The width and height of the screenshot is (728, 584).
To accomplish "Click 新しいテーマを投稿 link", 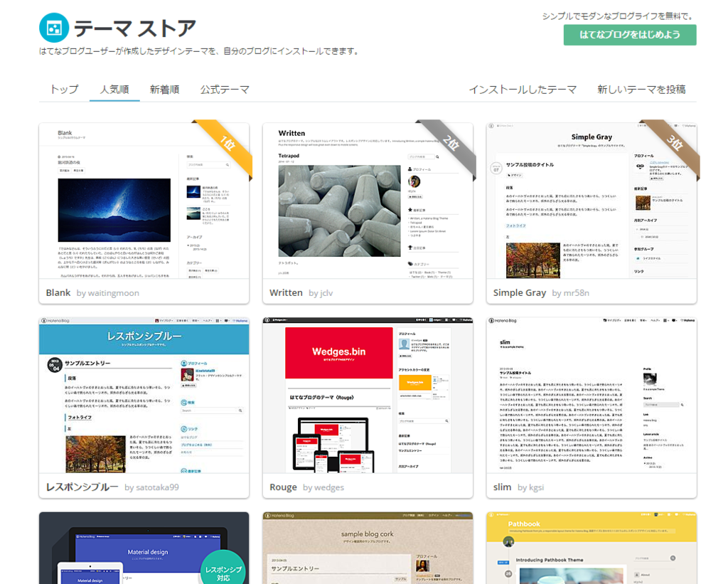I will (641, 89).
